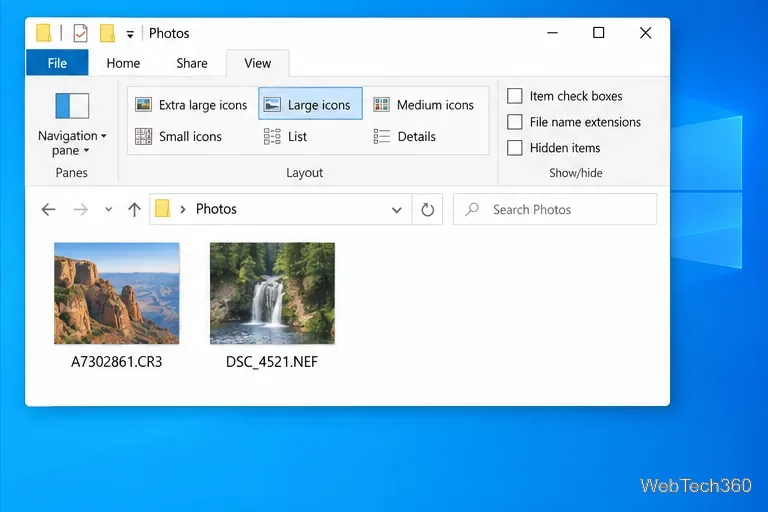Click the Search Photos field
Screen dimensions: 768x512
[x=555, y=209]
